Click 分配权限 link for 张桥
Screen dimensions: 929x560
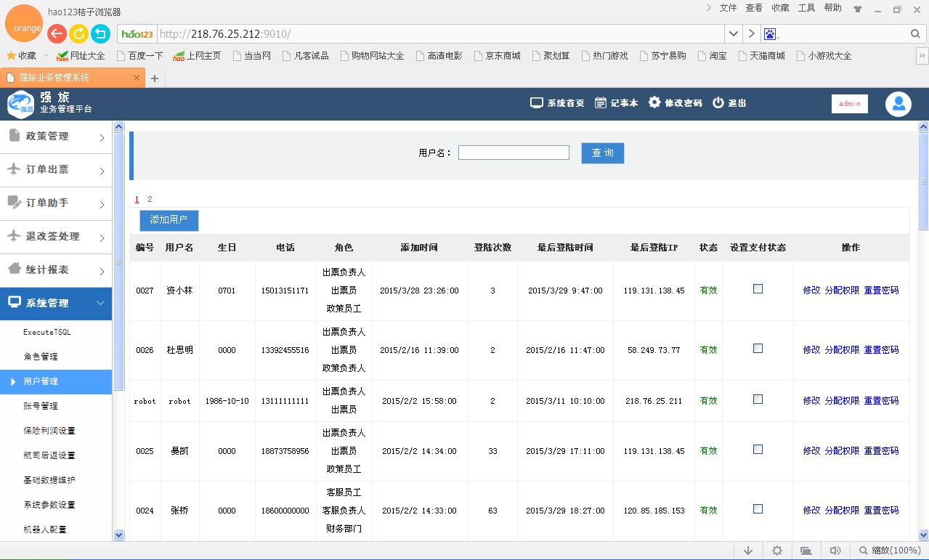(x=842, y=510)
